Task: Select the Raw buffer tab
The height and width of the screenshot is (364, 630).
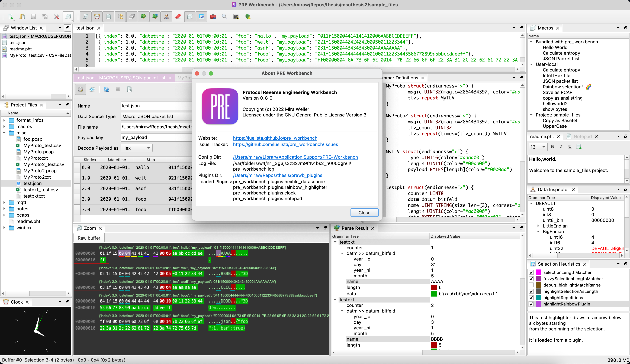Action: (89, 238)
